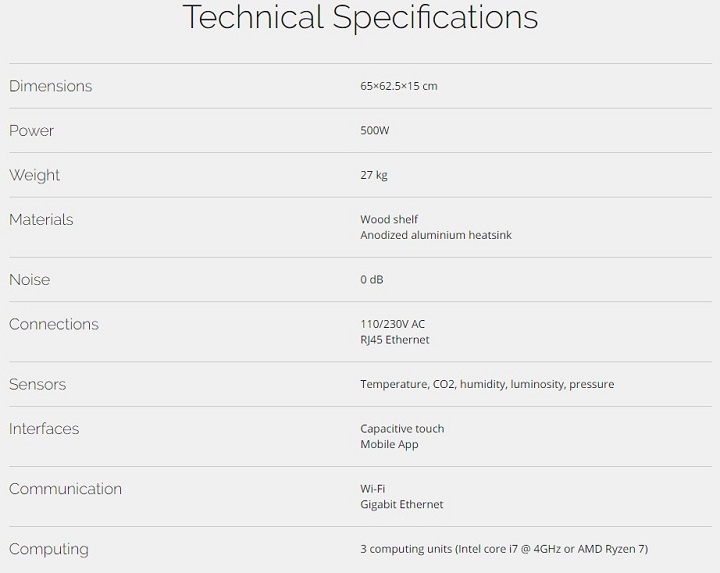Select the Gigabit Ethernet communication text
720x573 pixels.
pos(402,505)
